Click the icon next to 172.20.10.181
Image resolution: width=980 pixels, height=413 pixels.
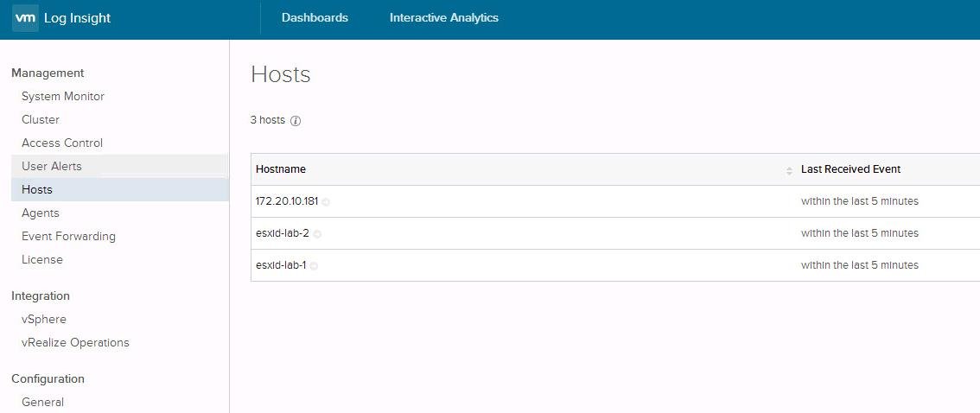point(326,202)
